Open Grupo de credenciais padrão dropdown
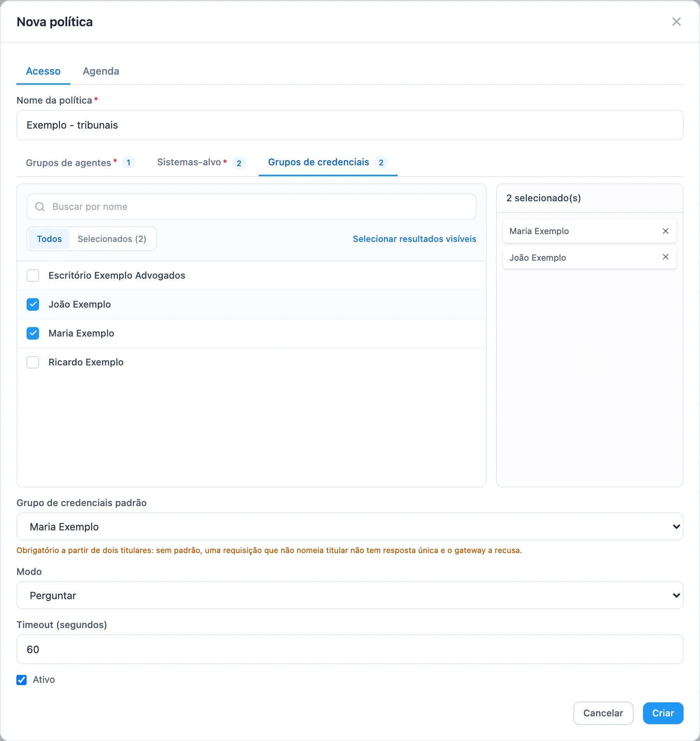The height and width of the screenshot is (741, 700). [350, 527]
